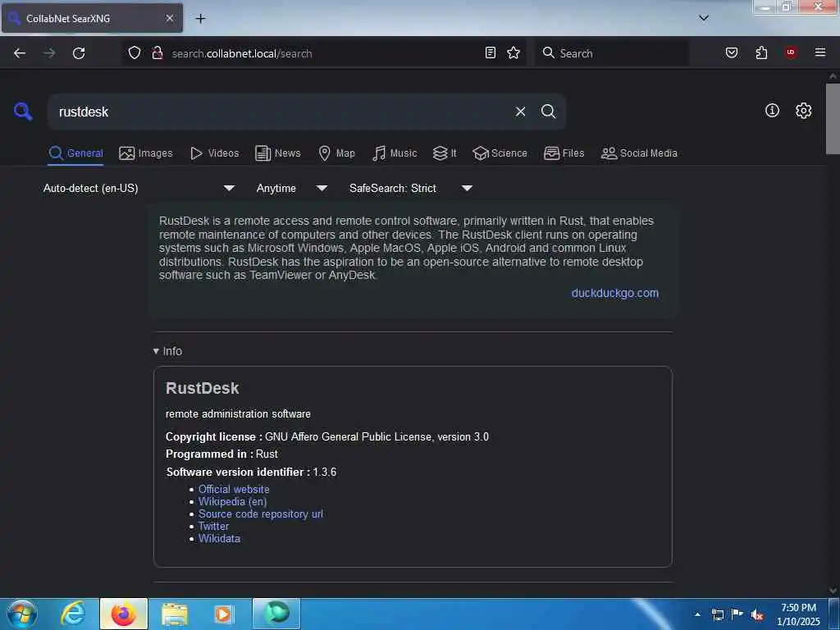Select Firefox taskbar button
The image size is (840, 630).
click(x=124, y=614)
